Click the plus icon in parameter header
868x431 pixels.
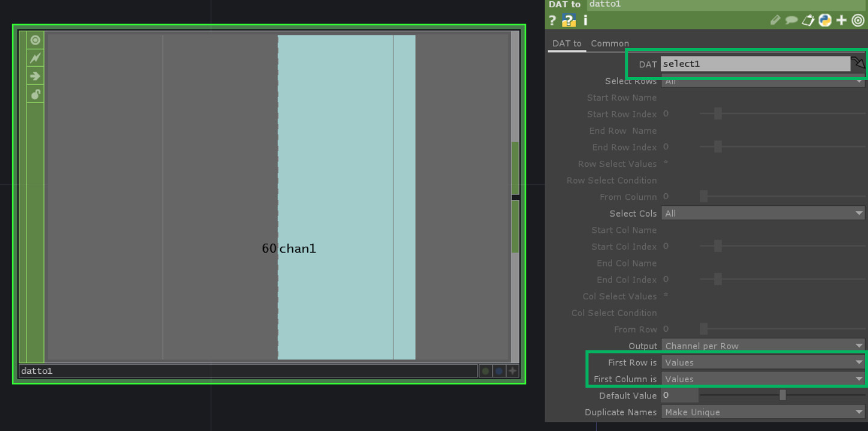click(x=841, y=20)
